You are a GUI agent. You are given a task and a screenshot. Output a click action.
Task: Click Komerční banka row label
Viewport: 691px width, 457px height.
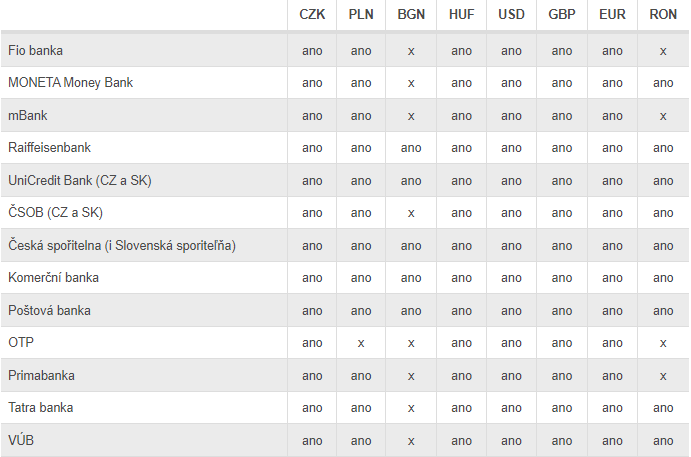pyautogui.click(x=53, y=278)
